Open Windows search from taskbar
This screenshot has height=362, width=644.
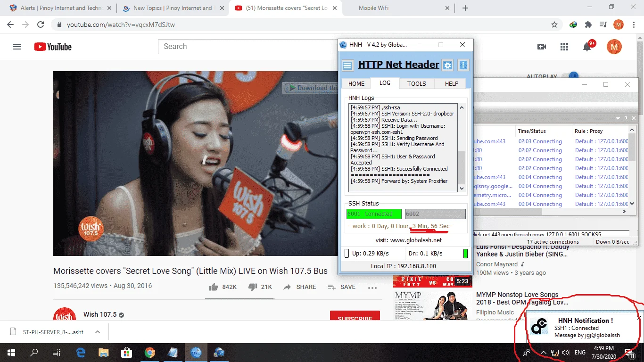click(34, 353)
